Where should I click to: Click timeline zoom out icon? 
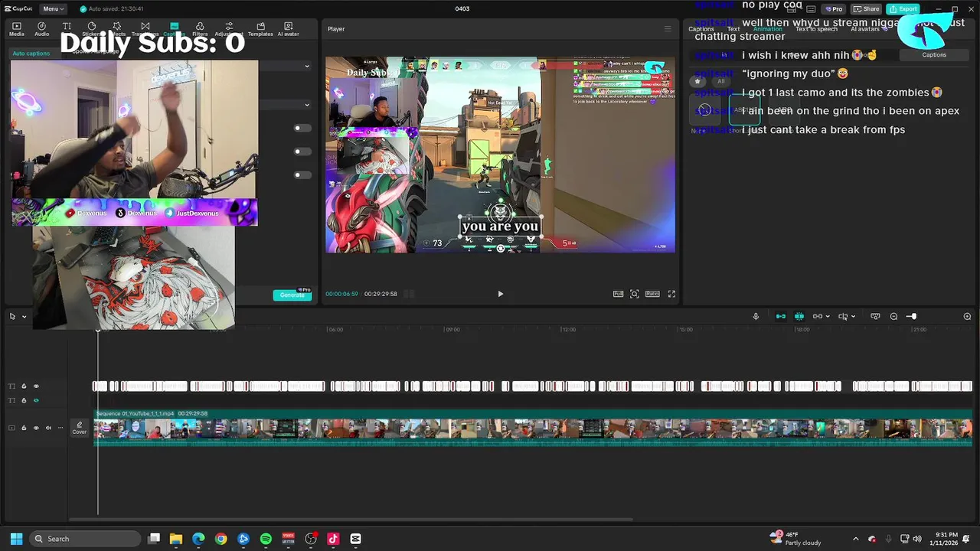893,316
